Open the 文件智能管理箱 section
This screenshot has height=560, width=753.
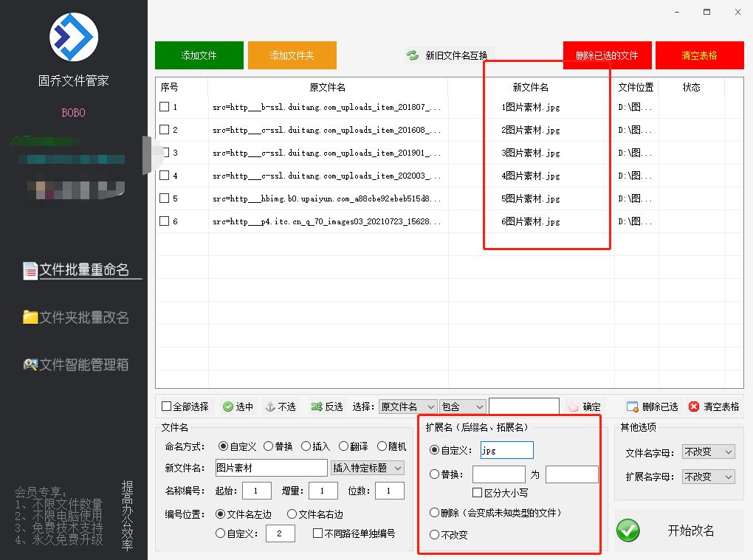76,364
